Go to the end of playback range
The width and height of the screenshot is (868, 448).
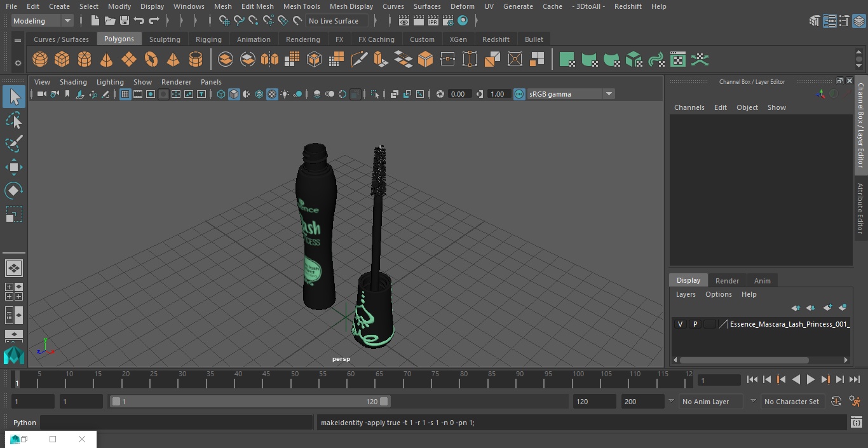click(855, 379)
